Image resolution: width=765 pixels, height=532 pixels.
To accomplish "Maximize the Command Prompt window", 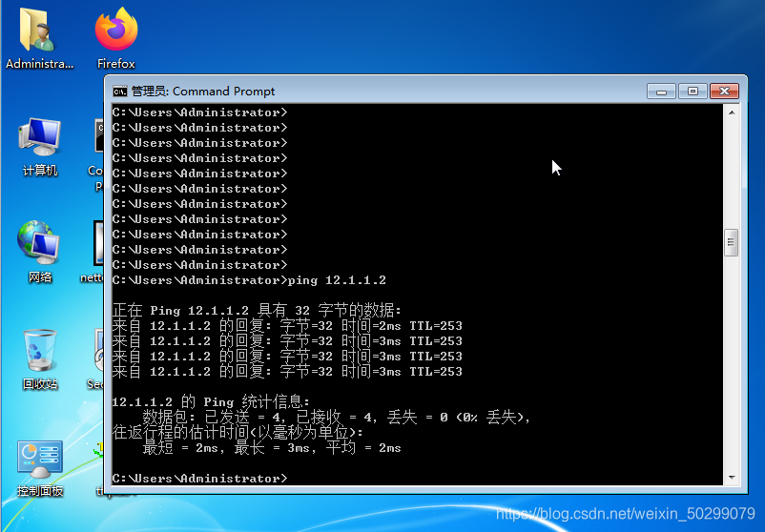I will 693,92.
